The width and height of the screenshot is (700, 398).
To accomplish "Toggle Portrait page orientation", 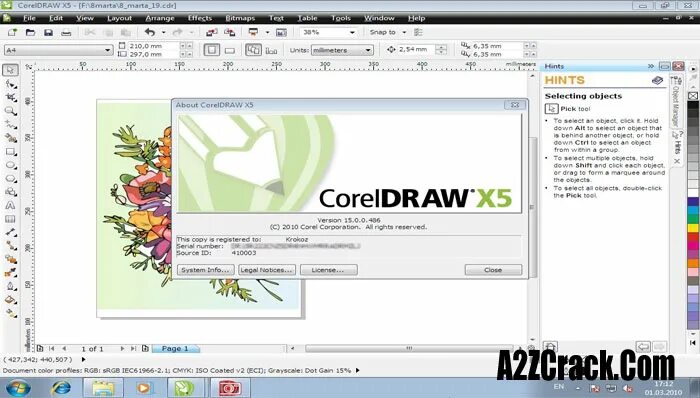I will [212, 50].
